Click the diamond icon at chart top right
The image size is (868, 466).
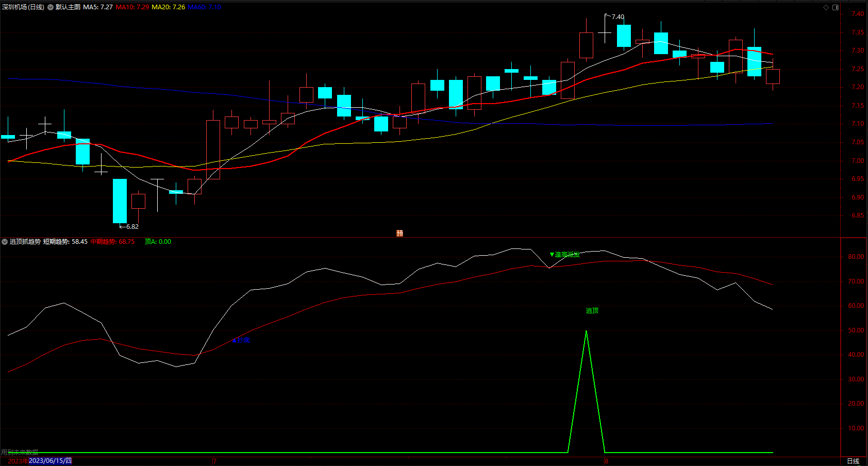tap(826, 7)
